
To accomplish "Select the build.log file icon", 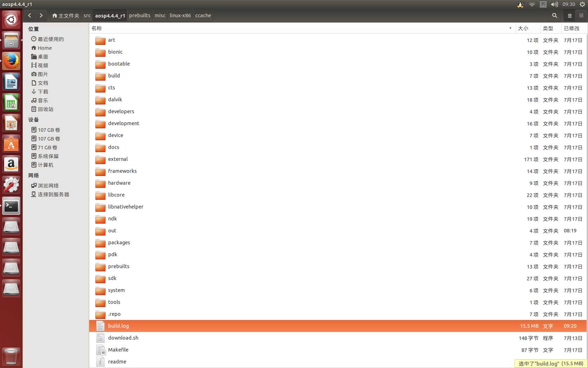I will [100, 326].
